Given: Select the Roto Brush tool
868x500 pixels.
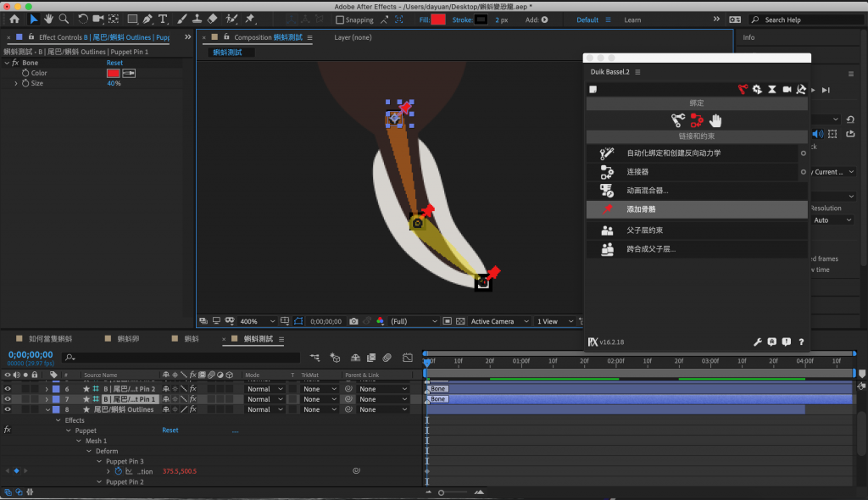Looking at the screenshot, I should pyautogui.click(x=231, y=19).
